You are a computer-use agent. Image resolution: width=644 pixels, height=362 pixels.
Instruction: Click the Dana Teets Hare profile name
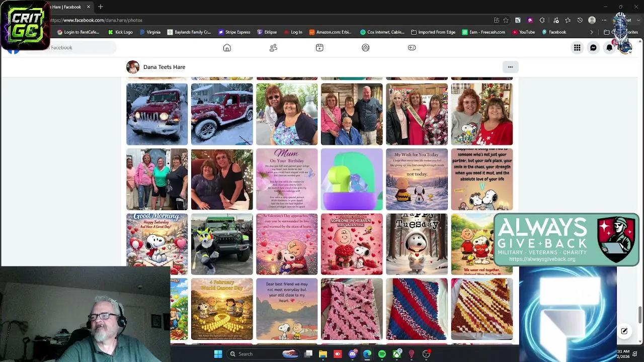(x=164, y=67)
